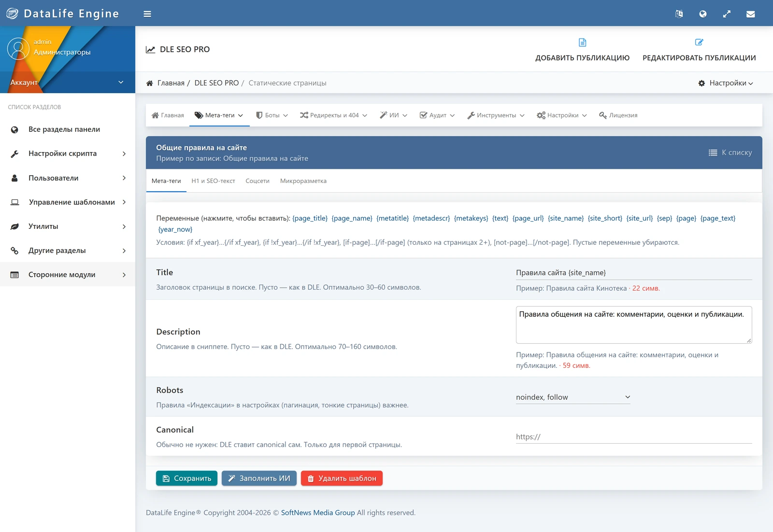
Task: Insert the {sep} variable
Action: pos(664,218)
